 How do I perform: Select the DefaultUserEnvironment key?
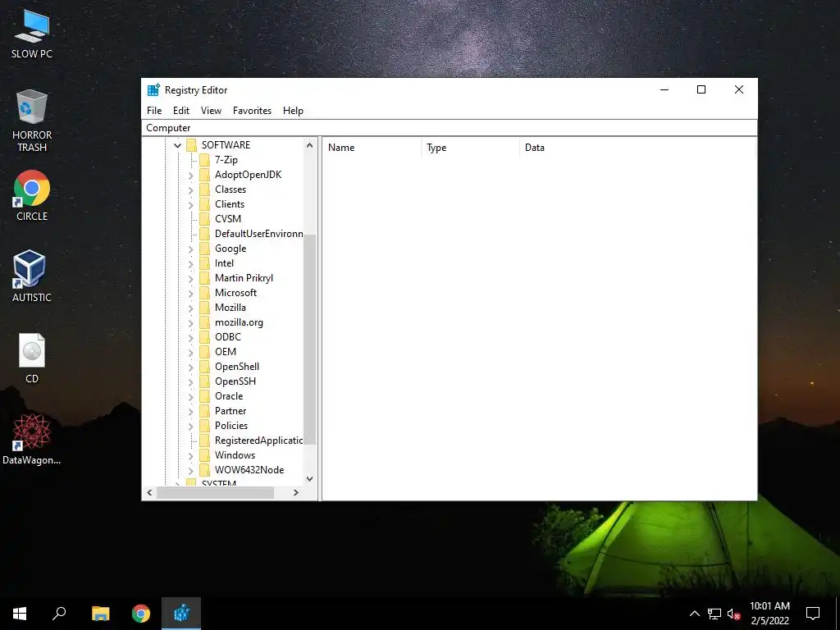258,234
